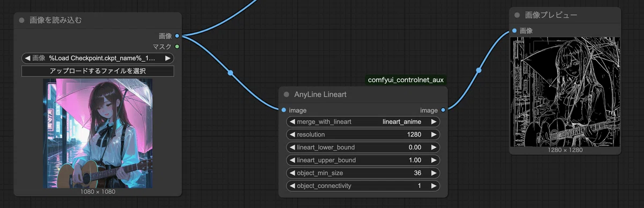Click the 画像を読み込む node title

point(56,20)
